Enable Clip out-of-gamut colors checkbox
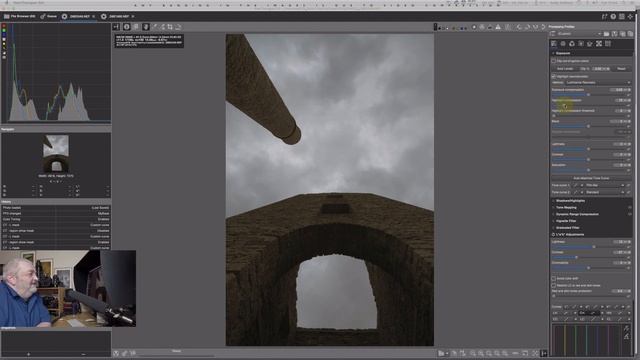640x360 pixels. (x=554, y=61)
